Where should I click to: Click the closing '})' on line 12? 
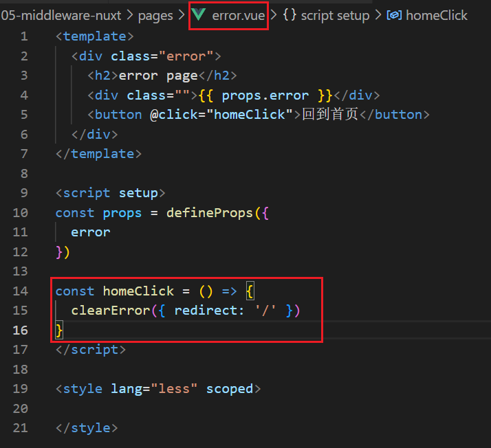tap(63, 252)
